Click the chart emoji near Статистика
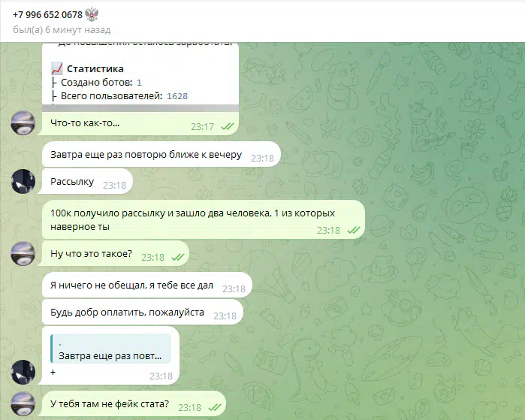The width and height of the screenshot is (525, 420). [57, 68]
